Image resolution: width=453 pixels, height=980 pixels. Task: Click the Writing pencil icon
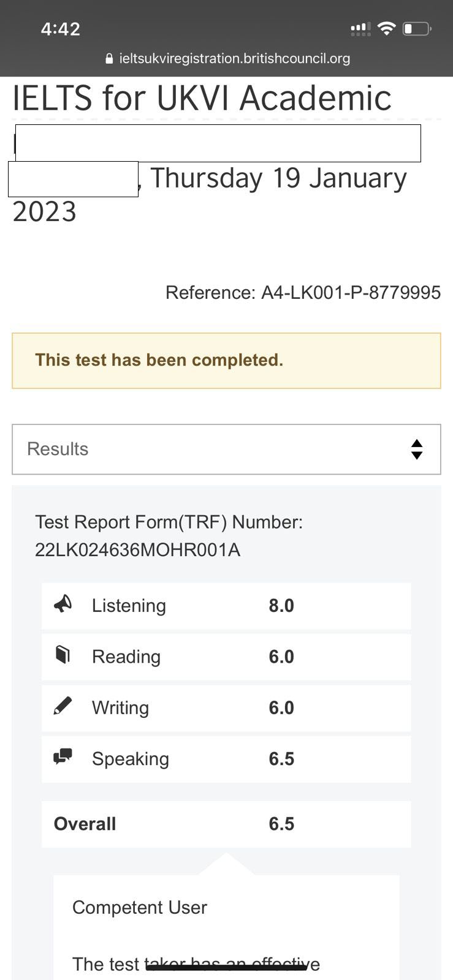click(x=63, y=706)
